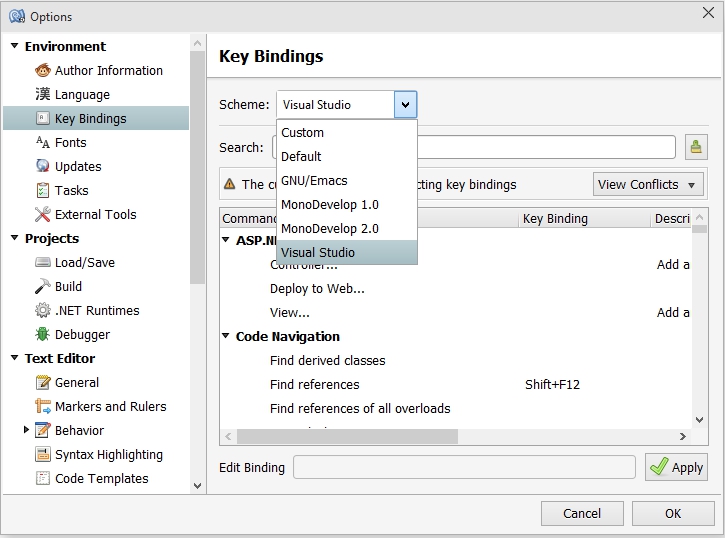Click the Key Bindings keyboard icon

tap(43, 118)
